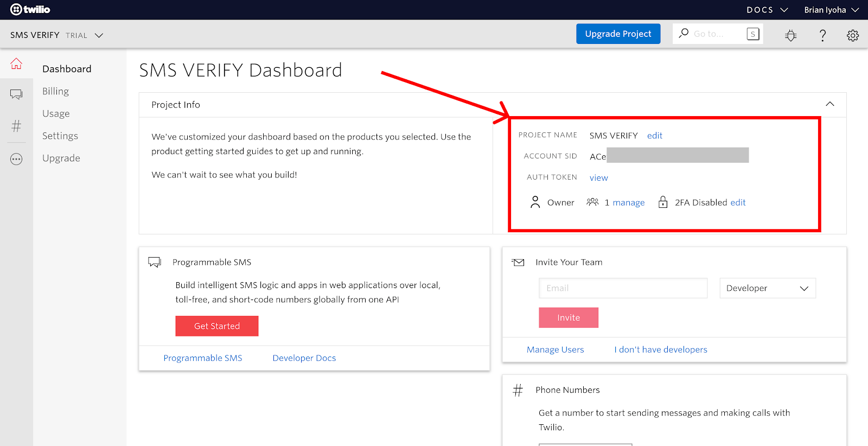868x446 pixels.
Task: Click Get Started for Programmable SMS
Action: click(x=217, y=326)
